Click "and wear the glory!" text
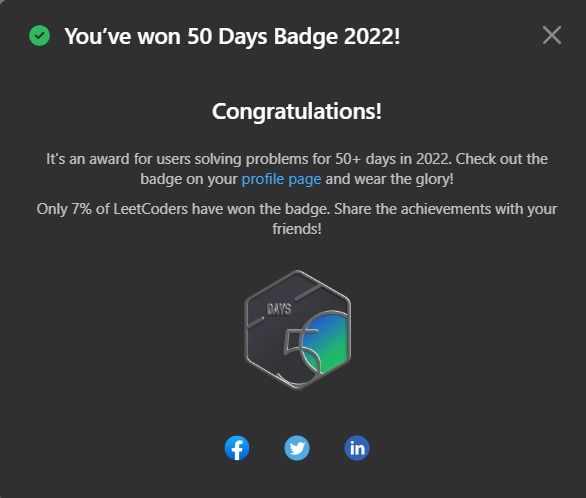This screenshot has height=498, width=586. click(389, 179)
